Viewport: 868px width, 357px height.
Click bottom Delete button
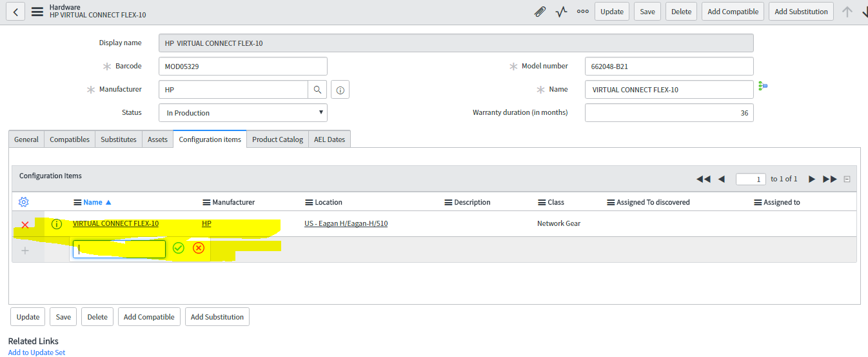(97, 317)
